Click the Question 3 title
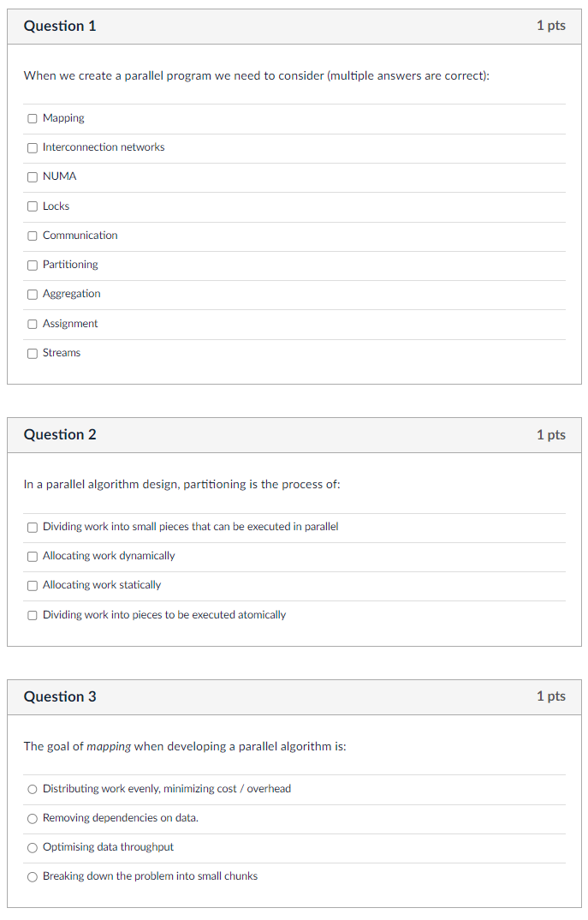Viewport: 588px width, 920px height. [x=60, y=696]
